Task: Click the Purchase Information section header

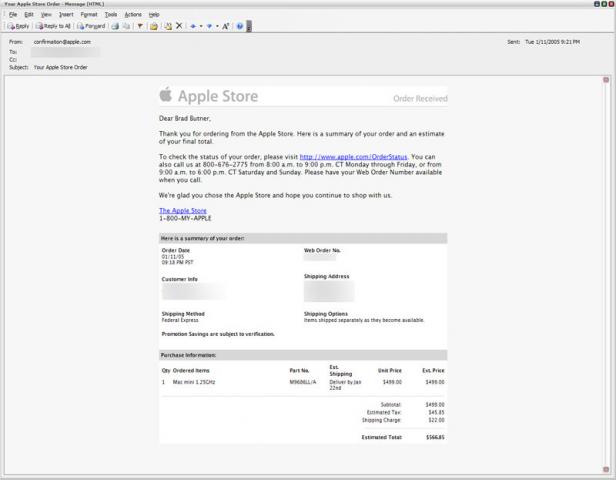Action: tap(303, 355)
